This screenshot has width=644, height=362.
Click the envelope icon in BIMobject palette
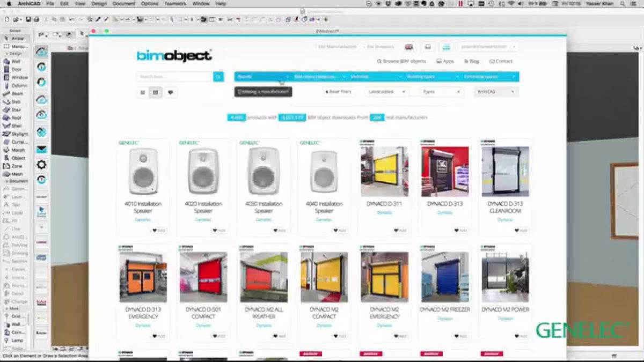pyautogui.click(x=41, y=149)
